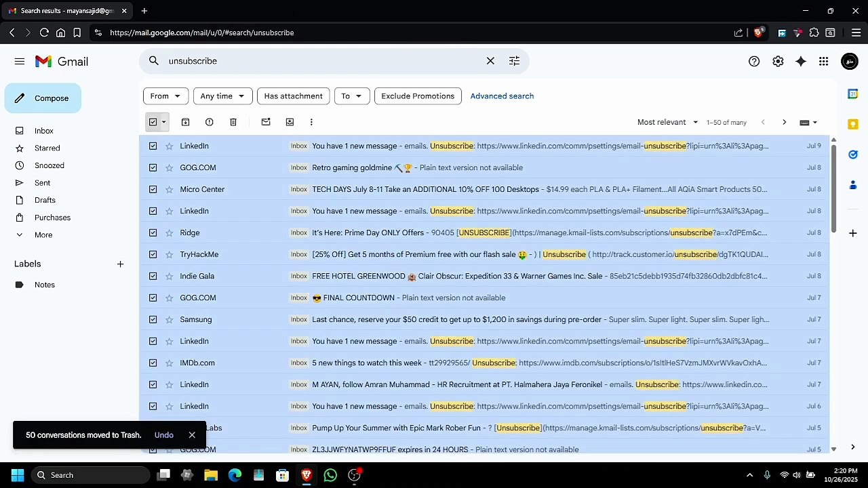Toggle the Exclude Promotions filter chip
868x488 pixels.
point(418,96)
